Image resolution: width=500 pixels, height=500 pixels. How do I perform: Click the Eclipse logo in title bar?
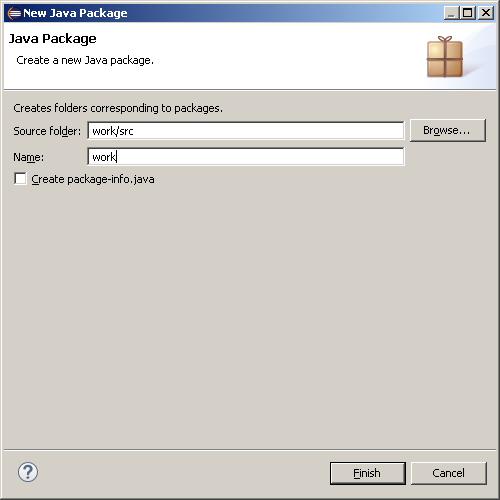pos(14,13)
